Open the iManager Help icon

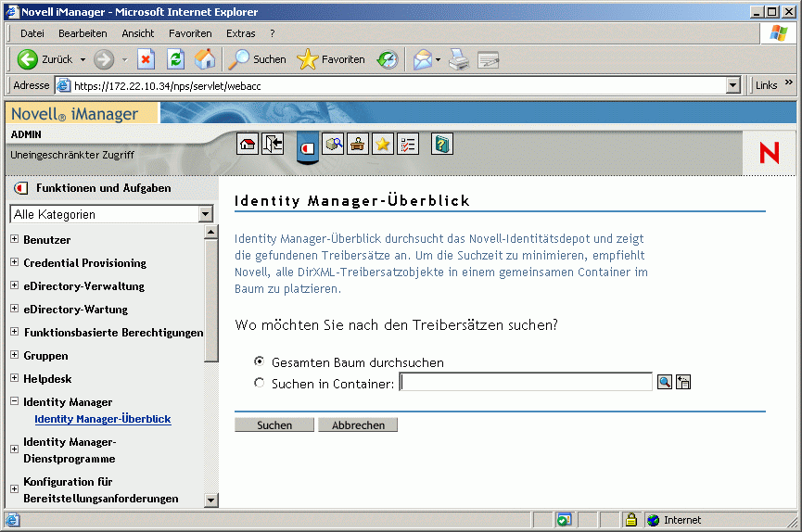pyautogui.click(x=442, y=145)
